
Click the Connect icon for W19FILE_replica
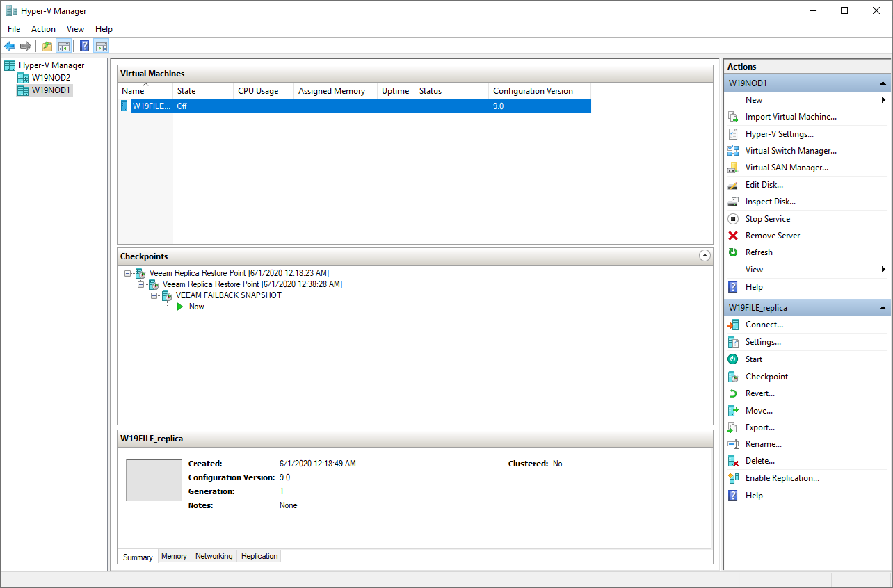coord(732,325)
